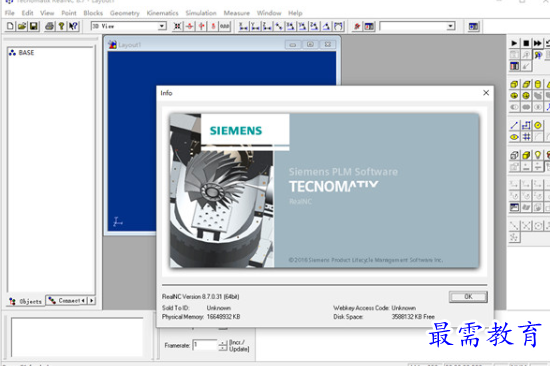550x366 pixels.
Task: Click the blue grid hash icon
Action: click(526, 137)
